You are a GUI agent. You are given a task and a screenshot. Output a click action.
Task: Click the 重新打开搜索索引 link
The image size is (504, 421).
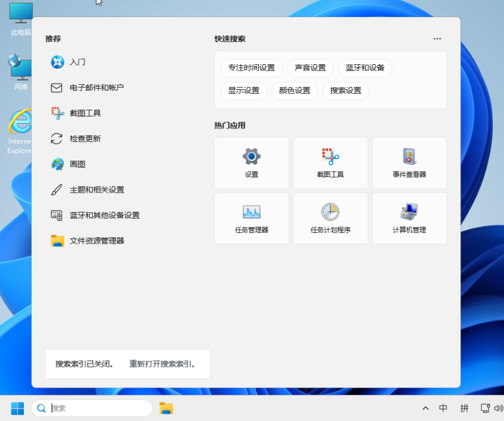pos(162,364)
